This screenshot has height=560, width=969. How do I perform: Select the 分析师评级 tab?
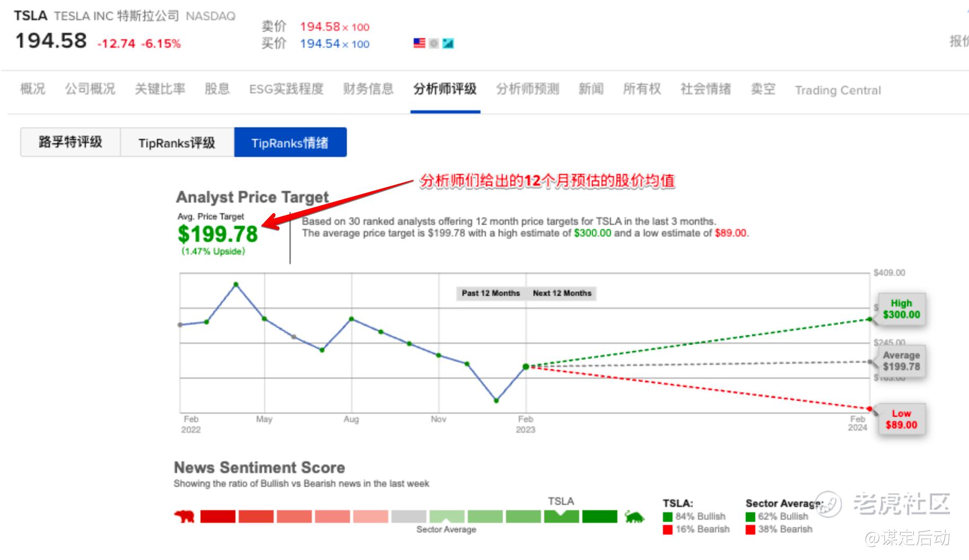[x=445, y=89]
